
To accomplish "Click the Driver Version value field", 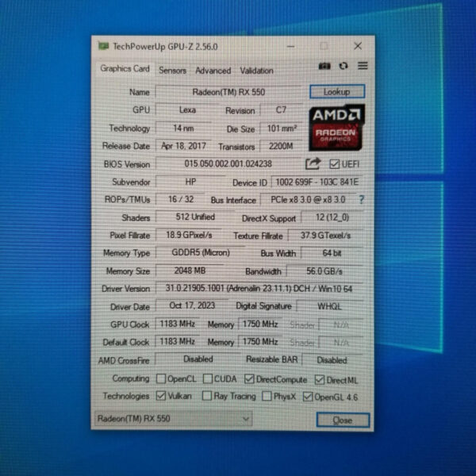I will coord(259,289).
